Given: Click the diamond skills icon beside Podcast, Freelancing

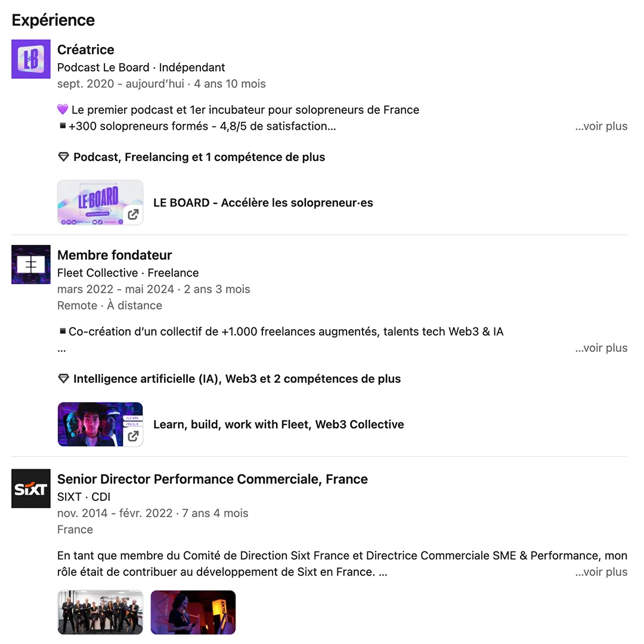Looking at the screenshot, I should pyautogui.click(x=63, y=157).
